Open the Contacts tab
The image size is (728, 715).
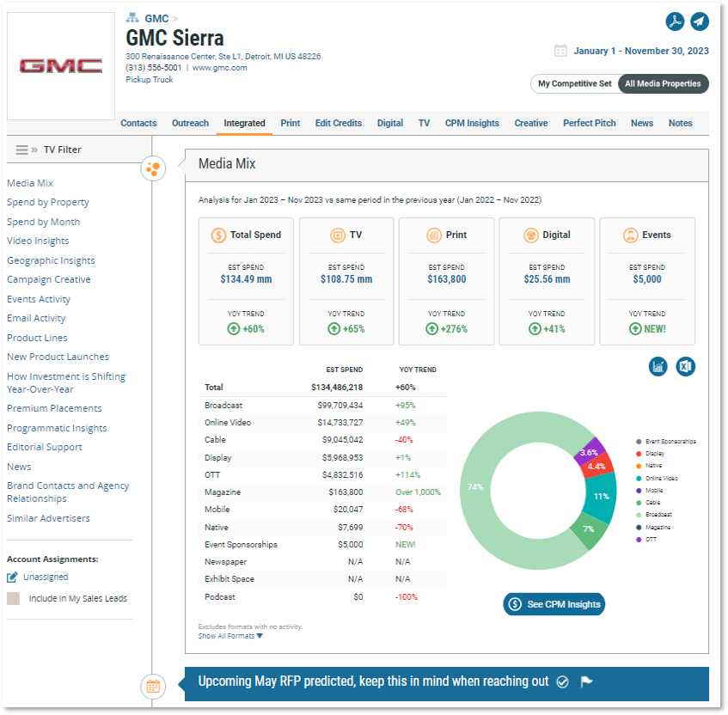138,123
